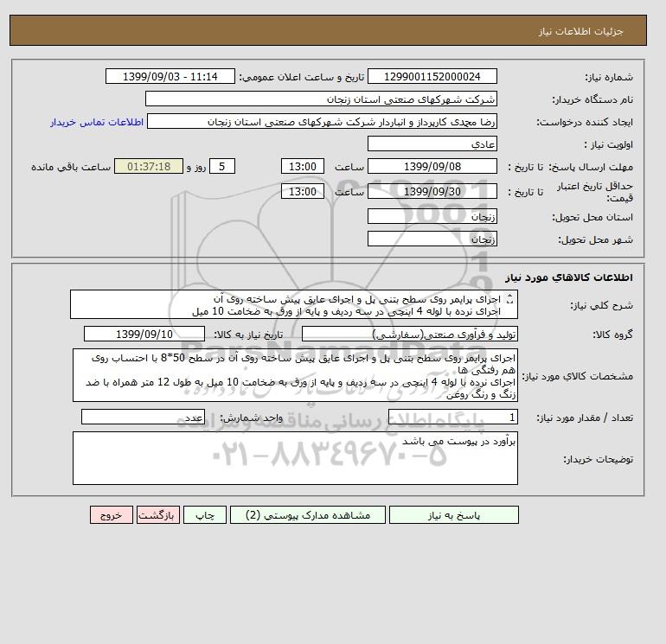Click the 'تعداد / مقدار مورد نیاز:' label
The height and width of the screenshot is (644, 666).
pos(585,418)
